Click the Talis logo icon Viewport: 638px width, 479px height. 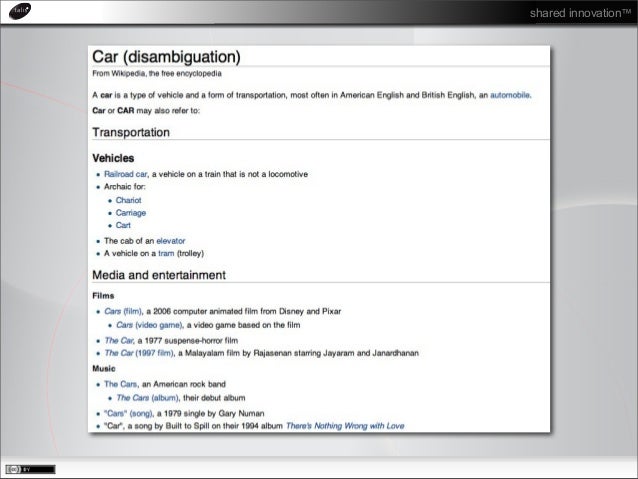[x=20, y=11]
